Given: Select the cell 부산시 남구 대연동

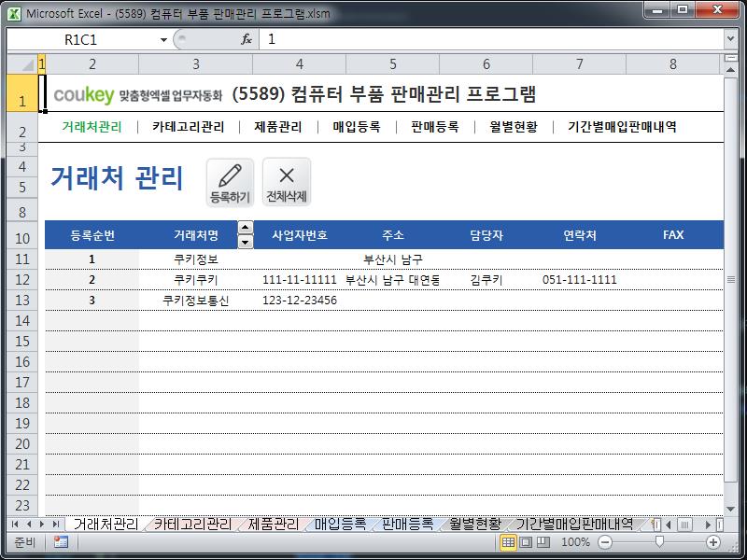Looking at the screenshot, I should pyautogui.click(x=392, y=279).
